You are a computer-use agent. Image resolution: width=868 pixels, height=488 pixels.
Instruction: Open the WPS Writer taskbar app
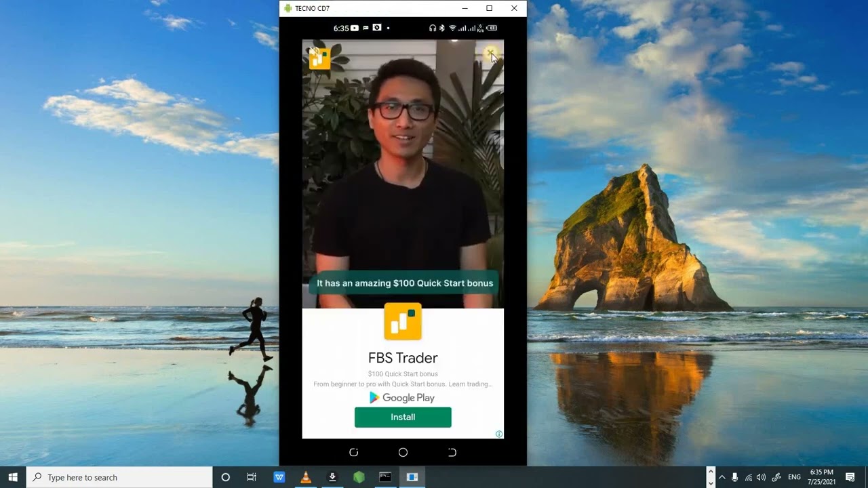(279, 477)
